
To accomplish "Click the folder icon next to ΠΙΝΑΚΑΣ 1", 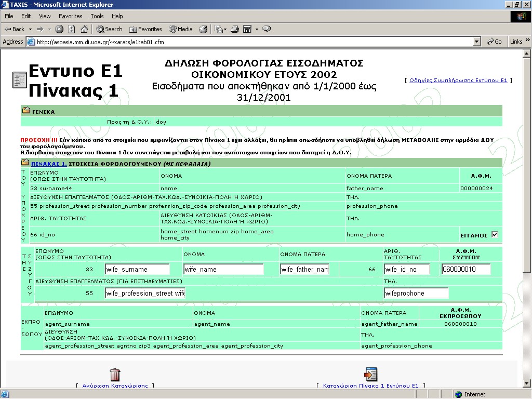I will tap(25, 162).
